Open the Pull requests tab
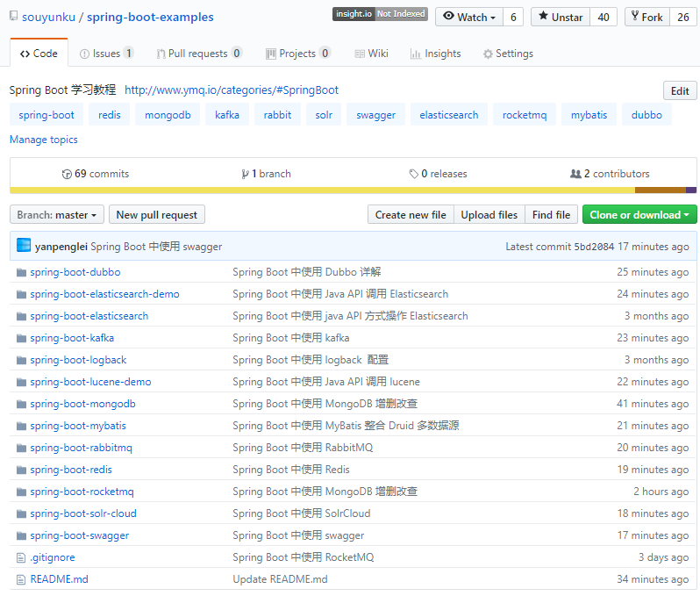The width and height of the screenshot is (700, 596). (x=199, y=54)
